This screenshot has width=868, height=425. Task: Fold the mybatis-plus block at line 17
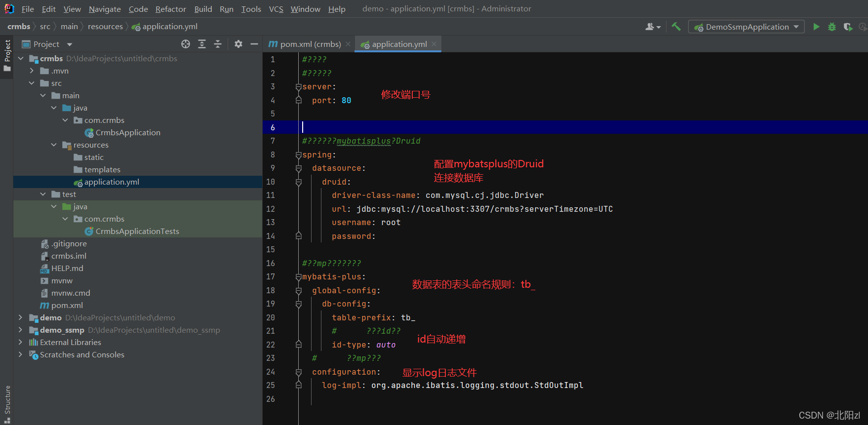[x=298, y=277]
